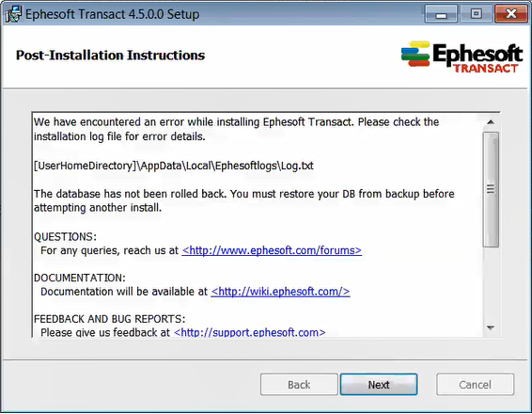The width and height of the screenshot is (532, 414).
Task: Click the scrollbar down arrow
Action: pos(491,327)
